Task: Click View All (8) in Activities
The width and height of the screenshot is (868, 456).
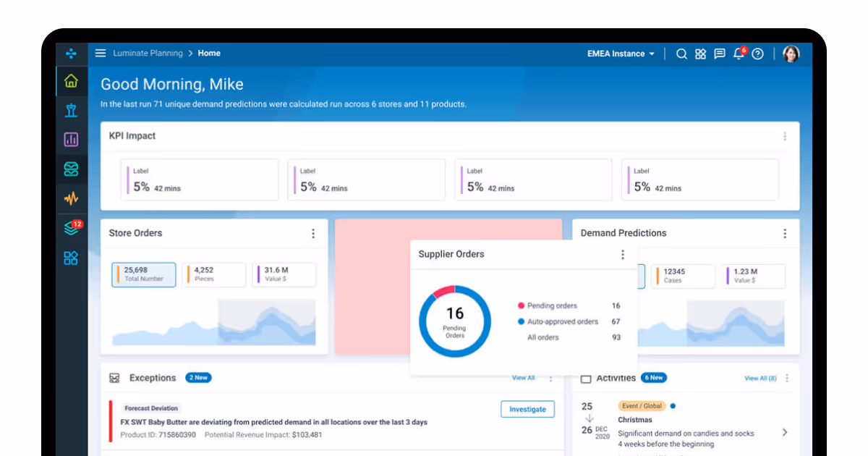Action: pyautogui.click(x=760, y=378)
